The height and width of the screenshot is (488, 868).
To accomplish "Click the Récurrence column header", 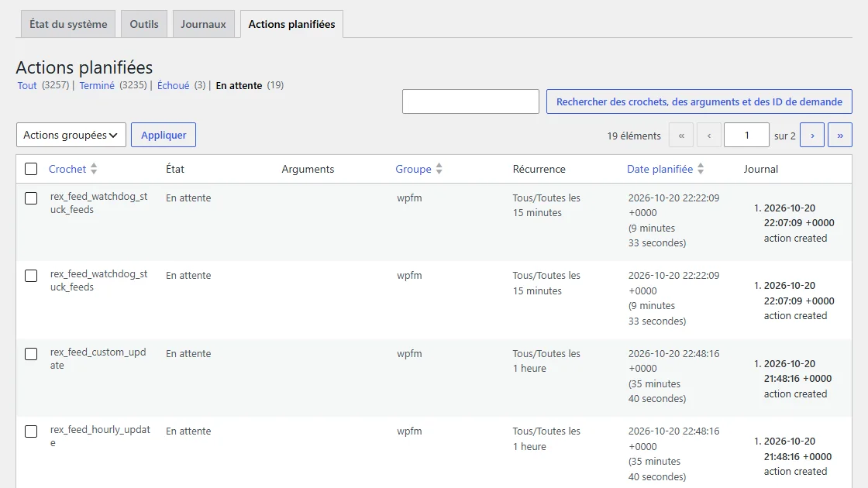I will coord(539,169).
